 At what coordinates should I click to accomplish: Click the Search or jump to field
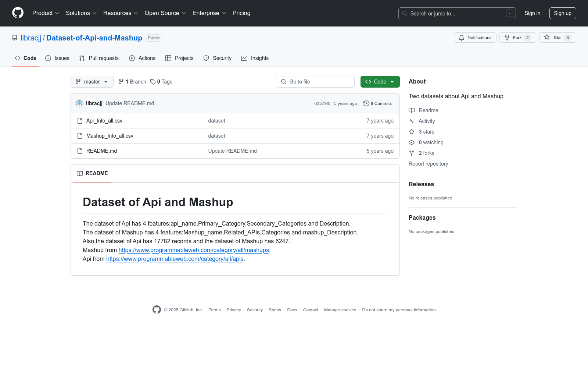(x=457, y=13)
